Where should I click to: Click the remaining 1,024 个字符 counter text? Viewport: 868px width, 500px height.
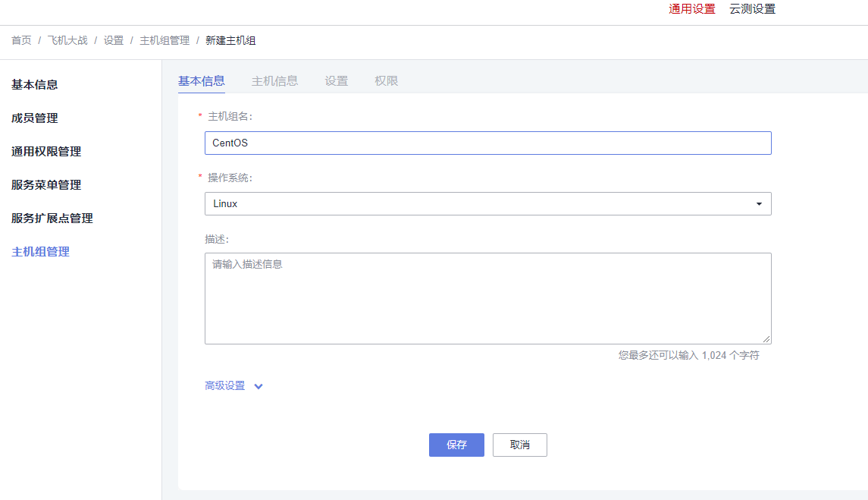pos(688,355)
